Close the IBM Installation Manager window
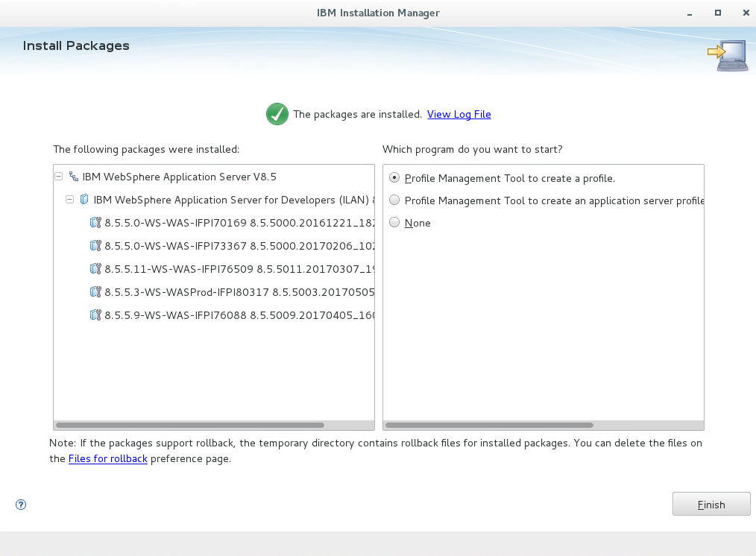Image resolution: width=756 pixels, height=556 pixels. pos(746,13)
